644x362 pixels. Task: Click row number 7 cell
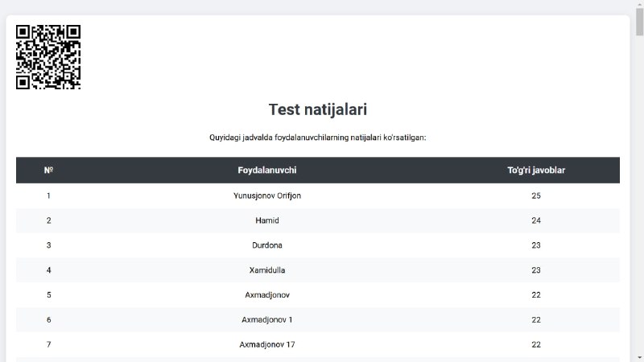48,345
